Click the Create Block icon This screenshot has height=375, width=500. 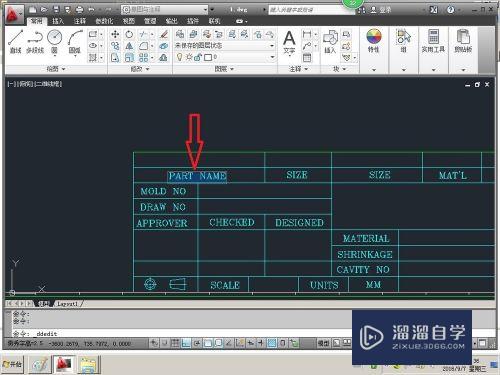click(x=347, y=34)
